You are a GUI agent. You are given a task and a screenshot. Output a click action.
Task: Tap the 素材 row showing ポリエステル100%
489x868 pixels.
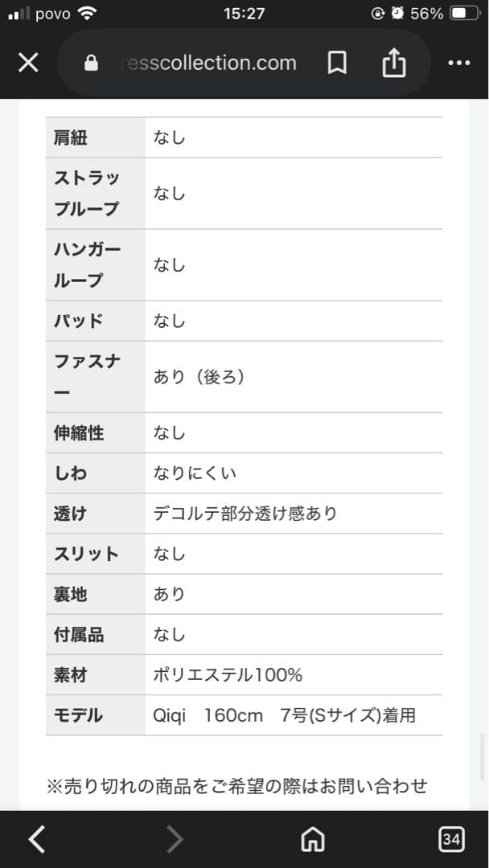241,675
